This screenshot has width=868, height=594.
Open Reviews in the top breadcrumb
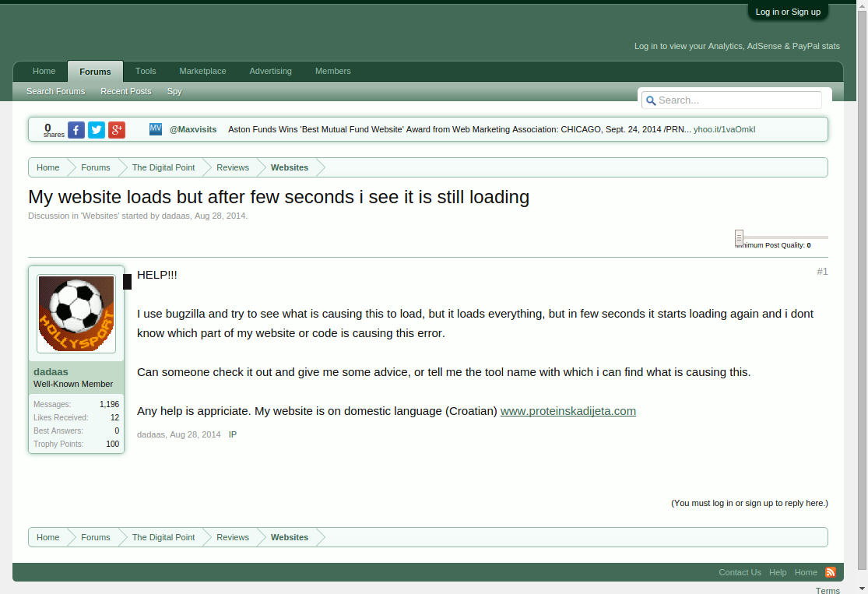(x=233, y=167)
